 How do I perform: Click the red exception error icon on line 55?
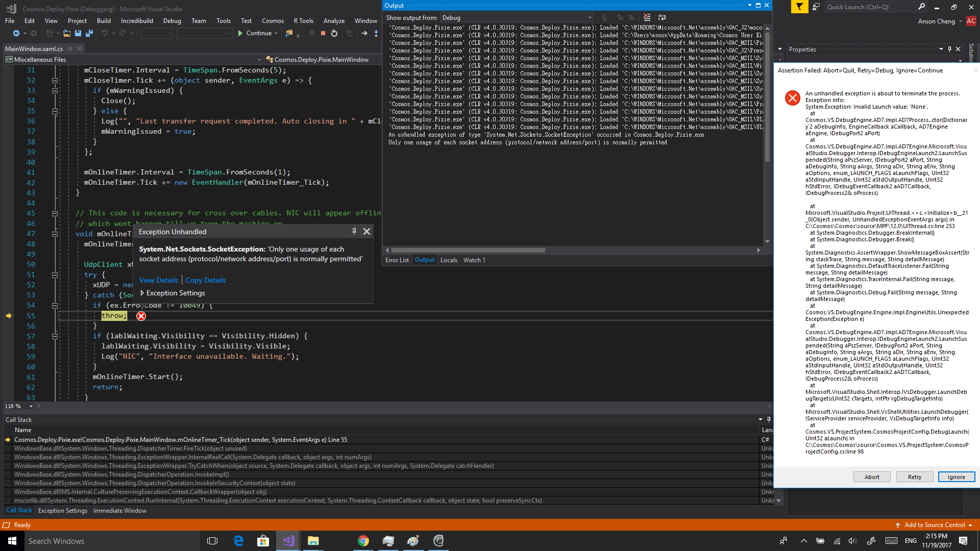(x=141, y=316)
